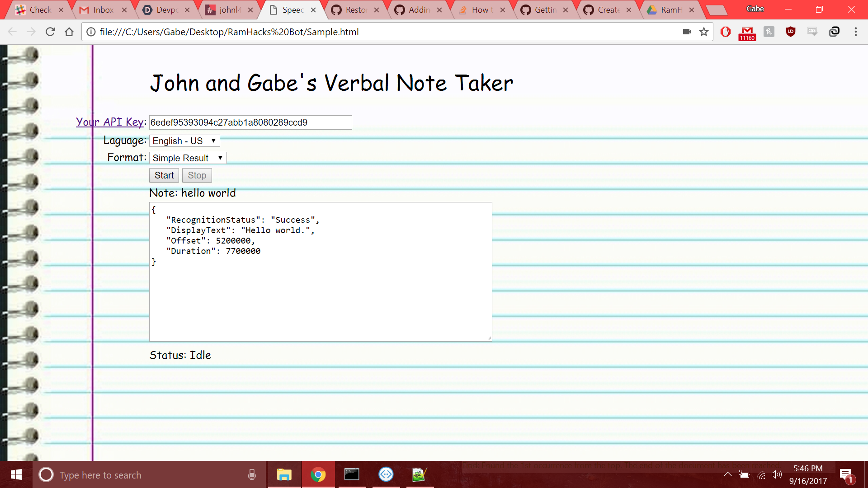Click the red stop-hand adblock extension
868x488 pixels.
pos(725,32)
